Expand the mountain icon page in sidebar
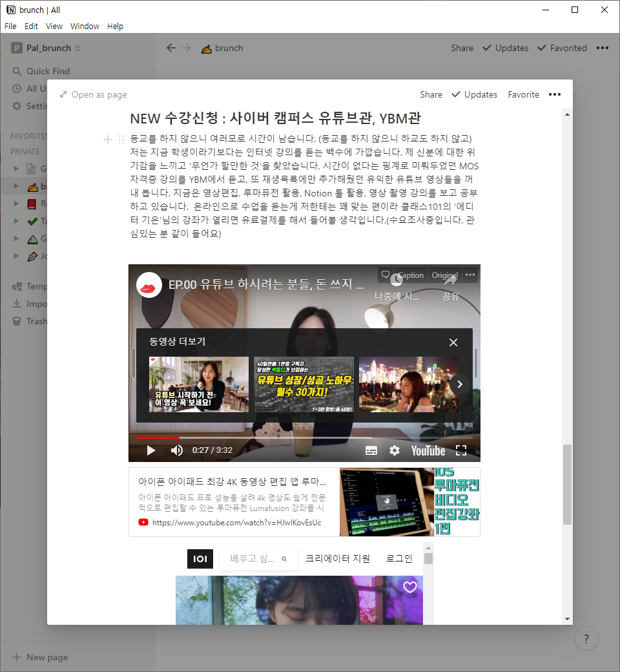This screenshot has width=620, height=672. pyautogui.click(x=16, y=238)
